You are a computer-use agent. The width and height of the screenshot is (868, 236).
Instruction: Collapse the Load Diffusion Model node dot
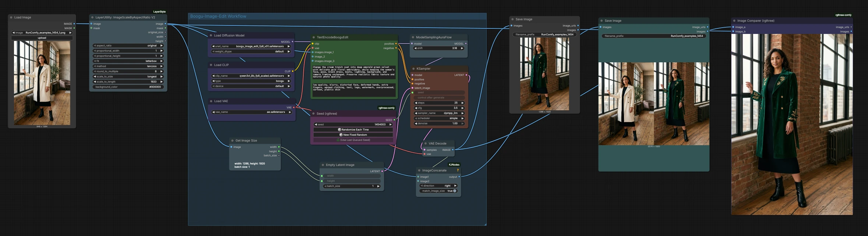211,35
